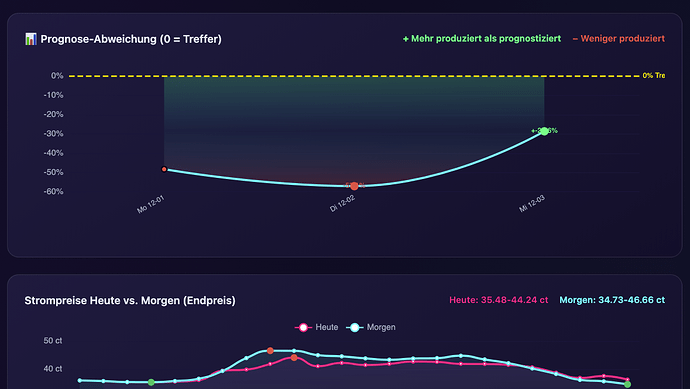This screenshot has width=690, height=389.
Task: Click the orange peak marker on Heute line
Action: pos(294,358)
